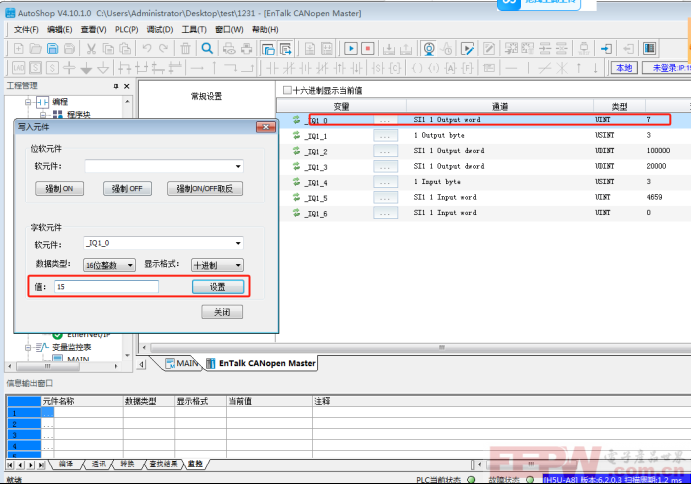
Task: Click the cascade windows toolbar icon
Action: 268,48
